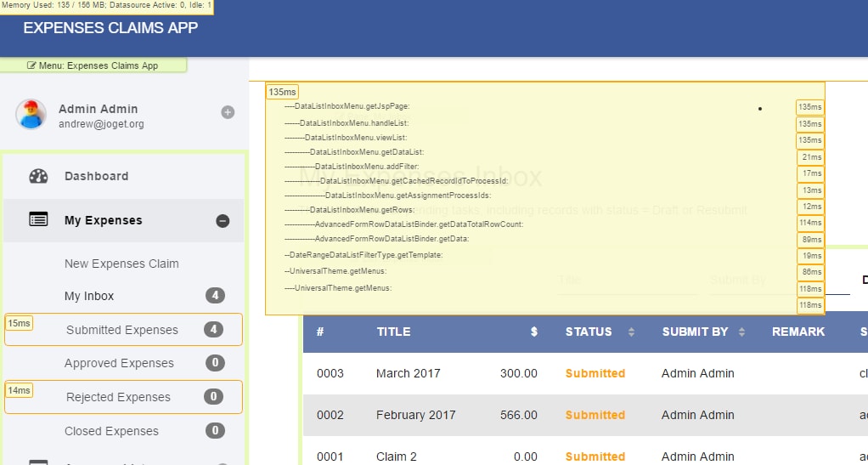The image size is (868, 465).
Task: Click the REMARK column header
Action: pos(798,332)
